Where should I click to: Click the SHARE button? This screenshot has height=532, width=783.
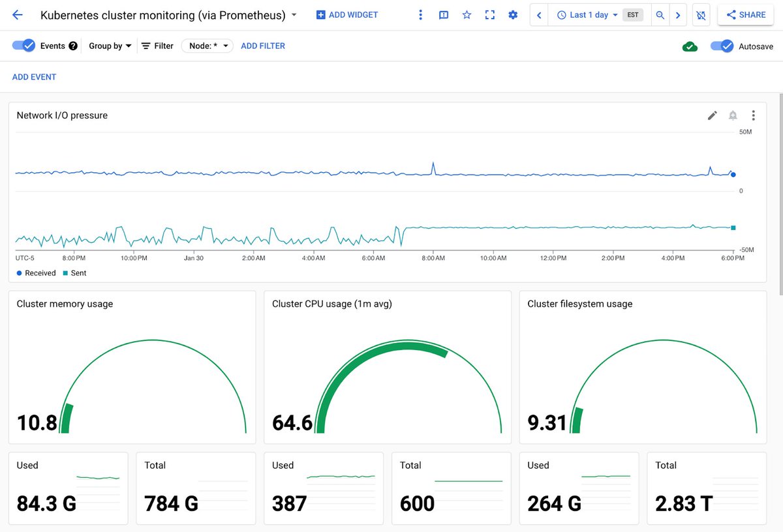pyautogui.click(x=746, y=15)
